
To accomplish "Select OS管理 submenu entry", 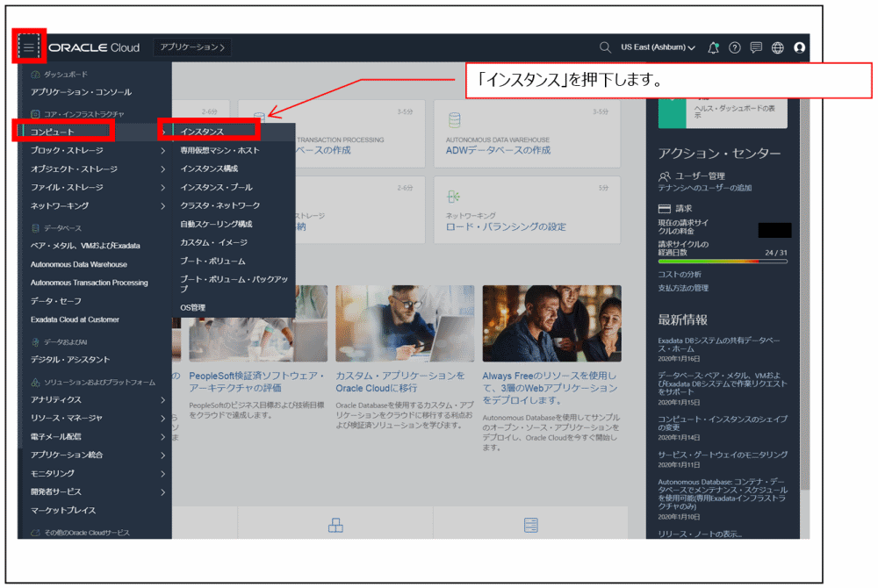I will [x=192, y=308].
